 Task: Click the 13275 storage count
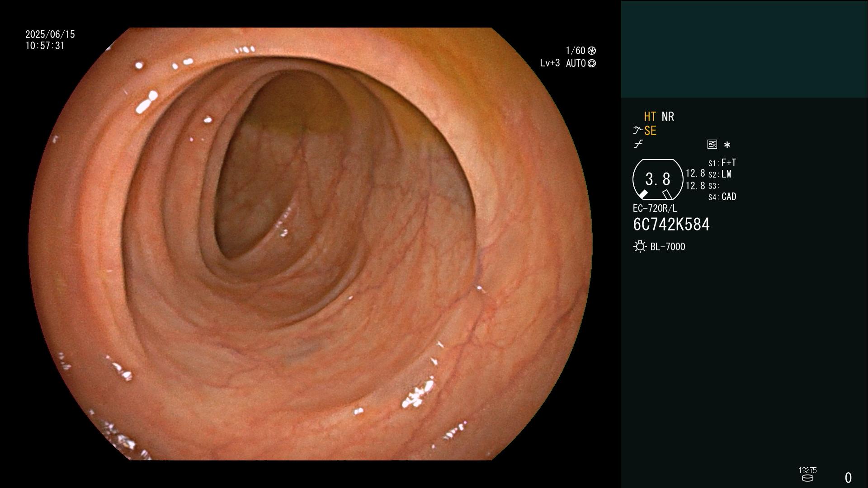point(807,470)
